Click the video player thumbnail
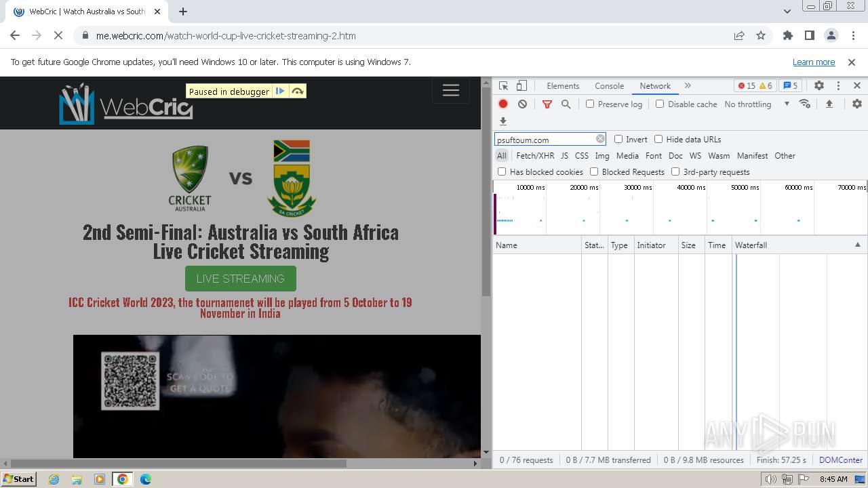The image size is (868, 488). coord(277,396)
